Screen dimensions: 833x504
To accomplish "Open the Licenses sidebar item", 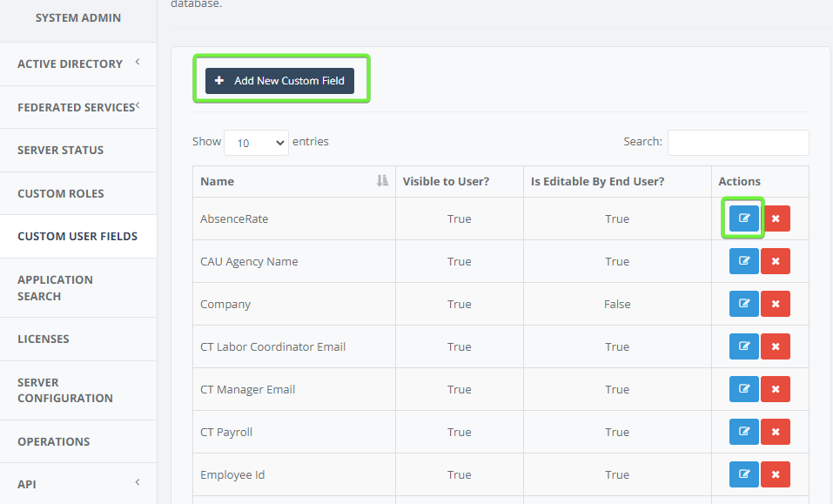I will [x=43, y=339].
